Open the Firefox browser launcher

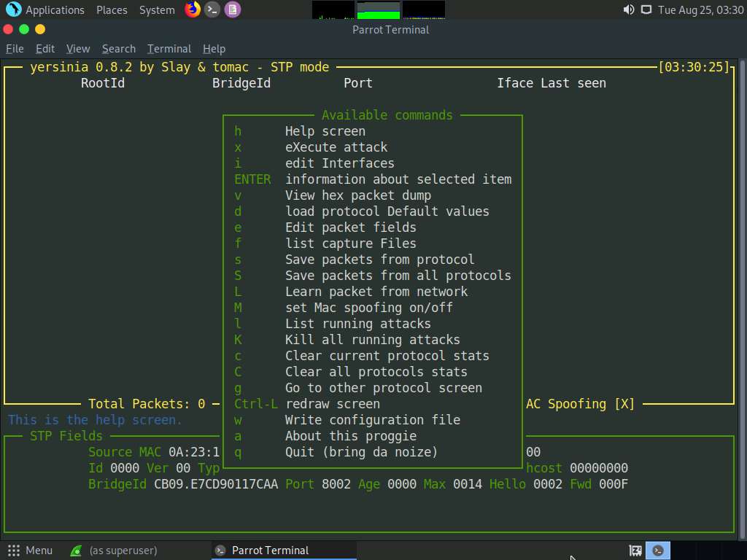pos(193,9)
